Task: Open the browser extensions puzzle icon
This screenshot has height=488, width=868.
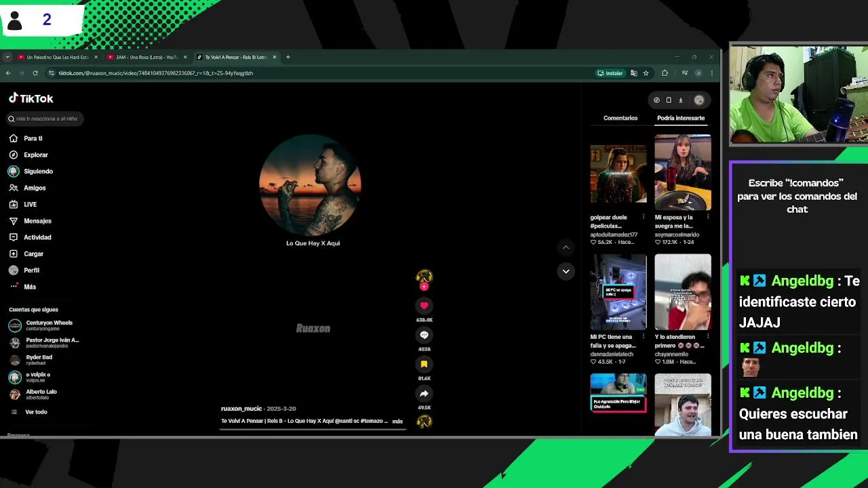Action: [665, 73]
